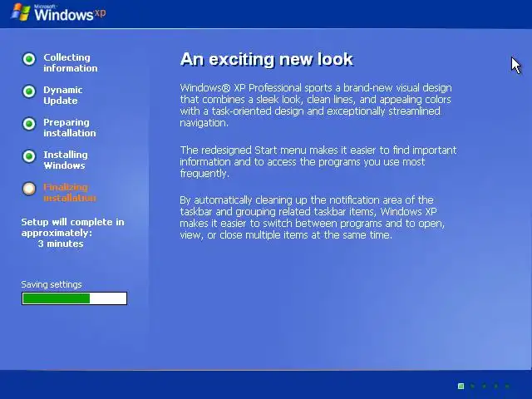Click the Windows XP Professional sports paragraph
The width and height of the screenshot is (532, 399).
point(316,106)
